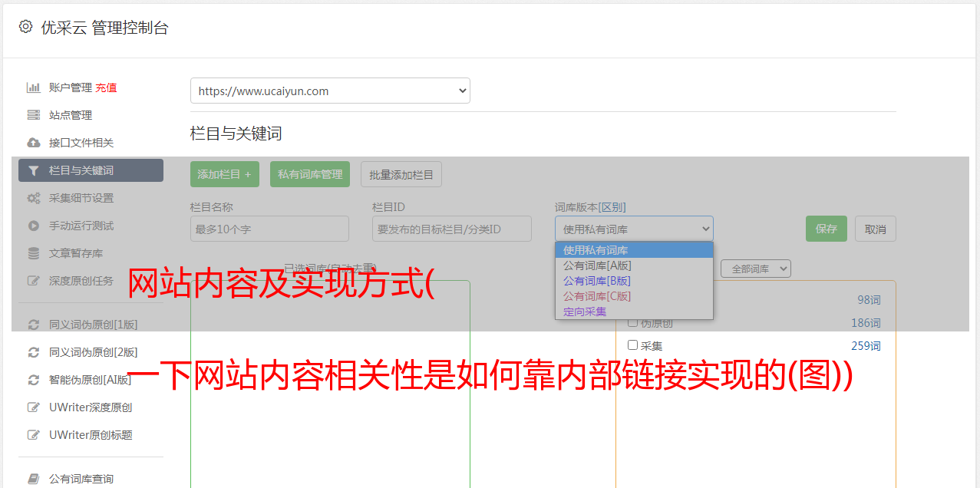980x488 pixels.
Task: Click the 栏目名称 input field
Action: [x=269, y=229]
